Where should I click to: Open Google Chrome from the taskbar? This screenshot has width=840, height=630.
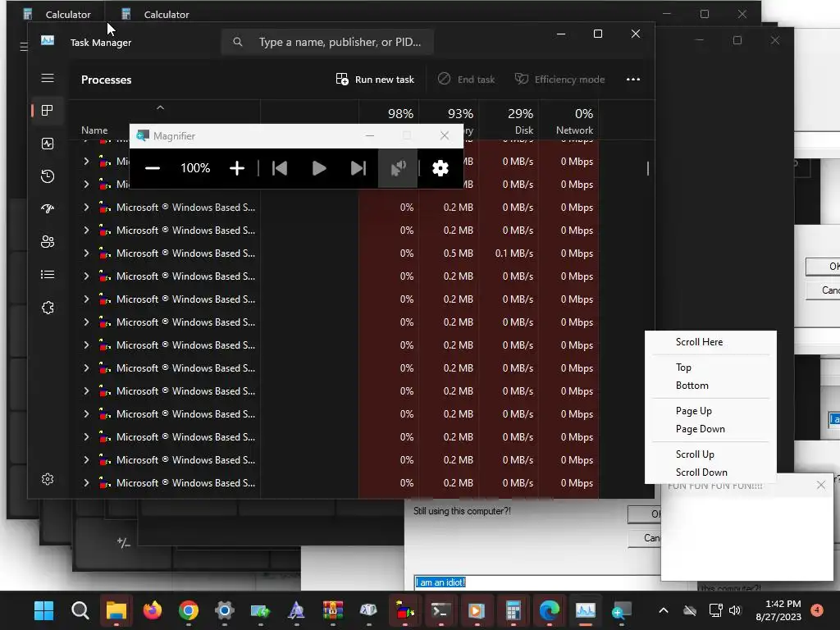pyautogui.click(x=189, y=610)
